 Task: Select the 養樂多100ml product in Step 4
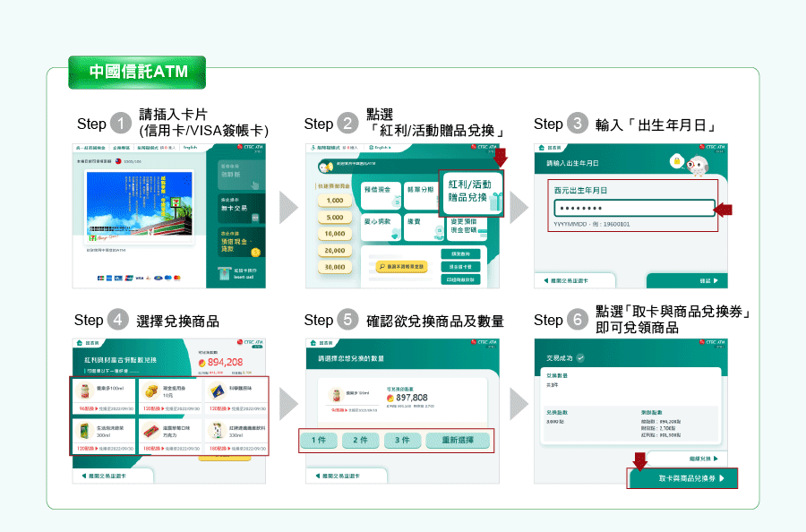103,396
